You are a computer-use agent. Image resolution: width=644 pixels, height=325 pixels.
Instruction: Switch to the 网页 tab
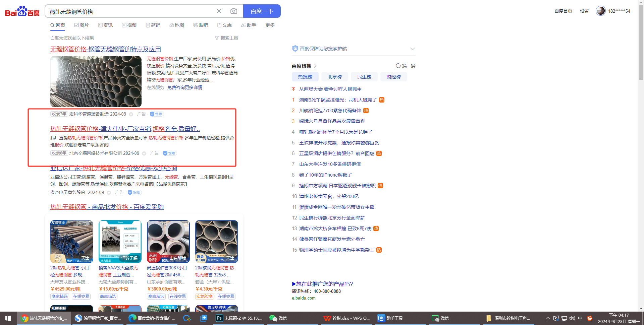coord(58,25)
